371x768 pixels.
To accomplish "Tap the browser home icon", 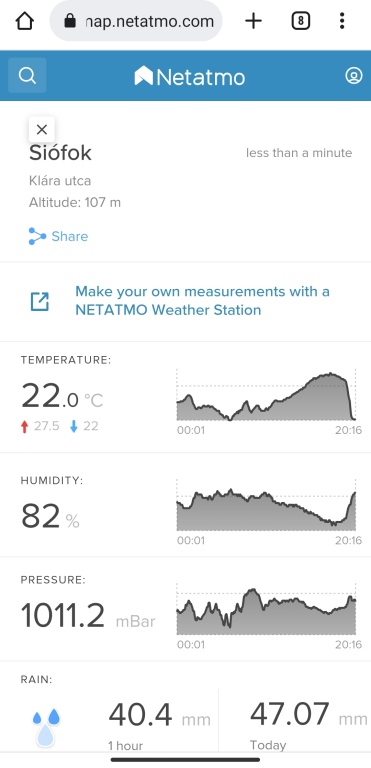I will (25, 21).
